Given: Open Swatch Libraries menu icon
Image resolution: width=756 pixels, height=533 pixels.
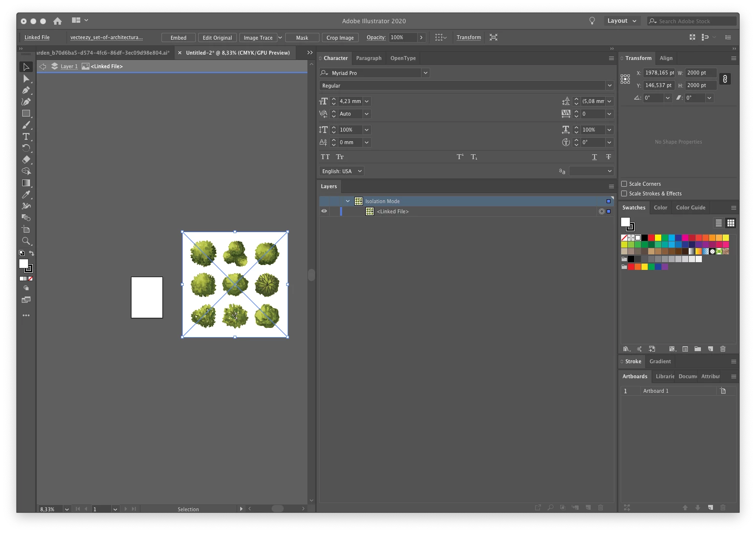Looking at the screenshot, I should tap(627, 349).
